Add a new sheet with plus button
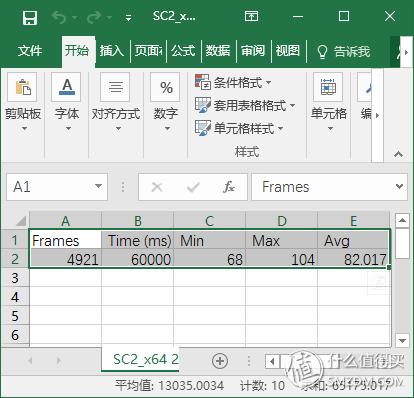Viewport: 414px width, 398px height. (x=220, y=361)
